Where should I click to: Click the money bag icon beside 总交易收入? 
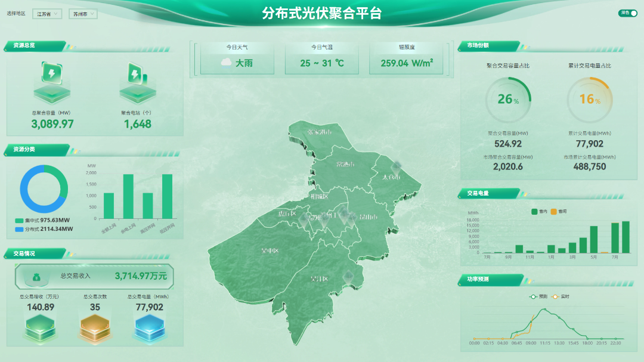tap(36, 276)
